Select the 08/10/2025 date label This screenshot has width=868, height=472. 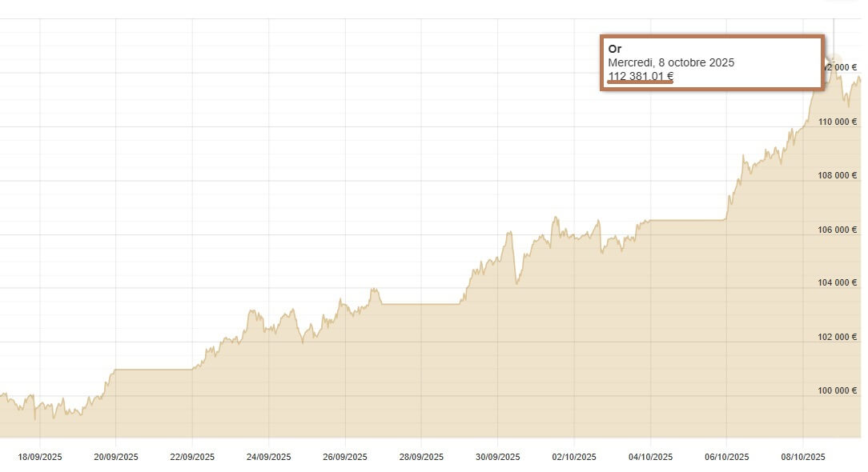pyautogui.click(x=803, y=458)
